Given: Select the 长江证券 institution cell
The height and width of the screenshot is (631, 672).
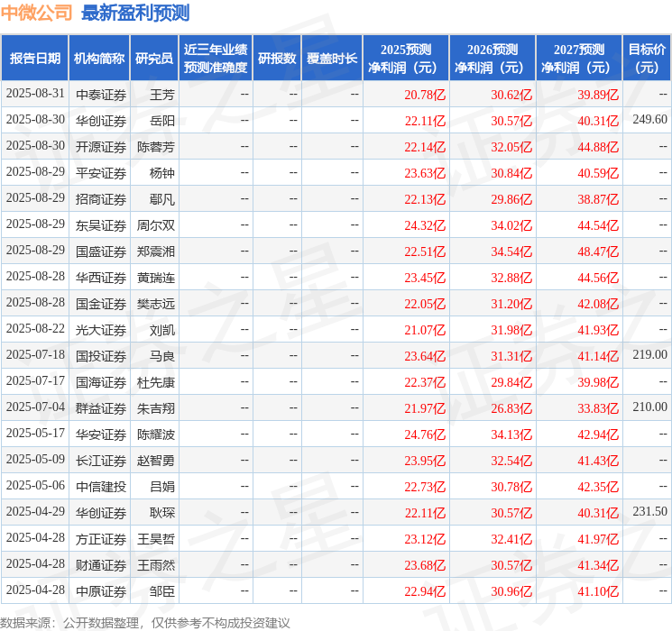Looking at the screenshot, I should 101,461.
